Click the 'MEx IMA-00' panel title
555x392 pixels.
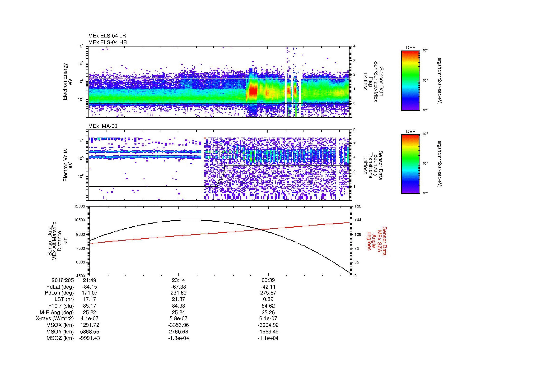click(x=103, y=126)
